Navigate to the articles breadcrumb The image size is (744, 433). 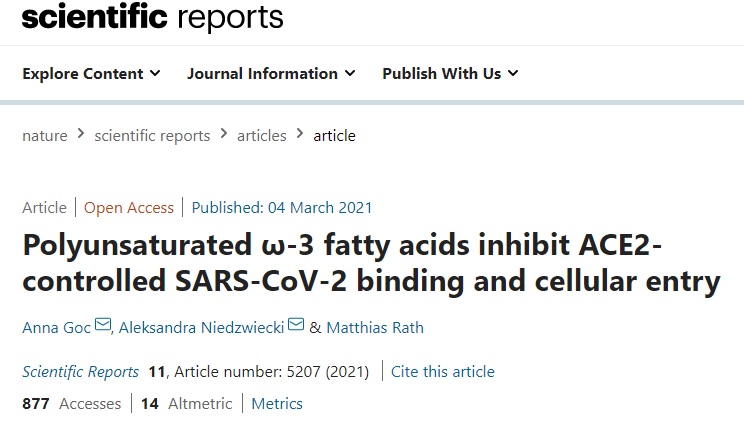(261, 135)
